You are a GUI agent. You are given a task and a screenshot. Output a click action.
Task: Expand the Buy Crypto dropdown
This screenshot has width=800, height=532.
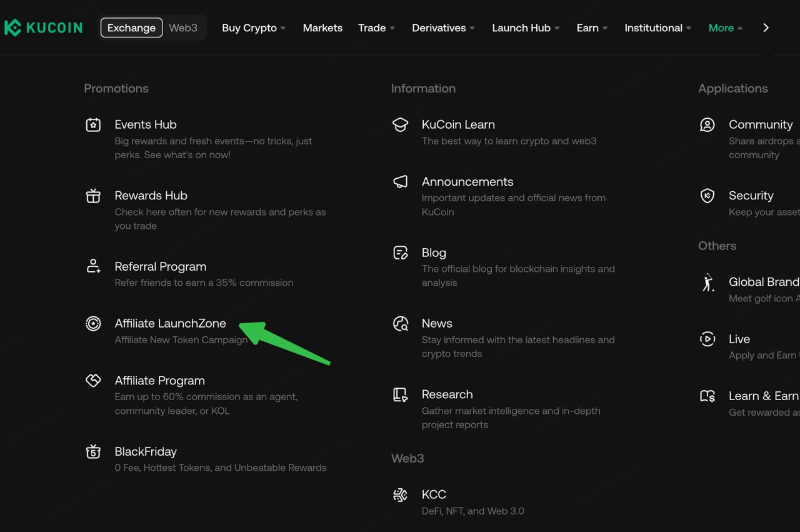(x=253, y=28)
